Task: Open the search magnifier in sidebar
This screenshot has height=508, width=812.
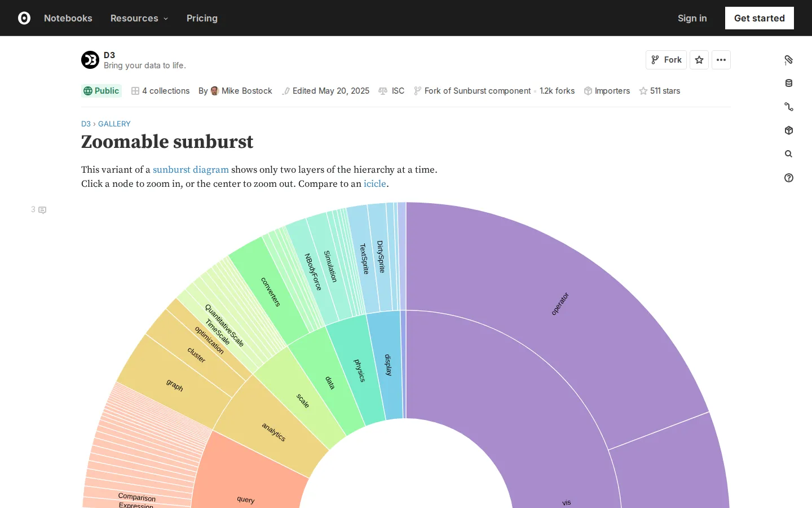Action: point(789,154)
